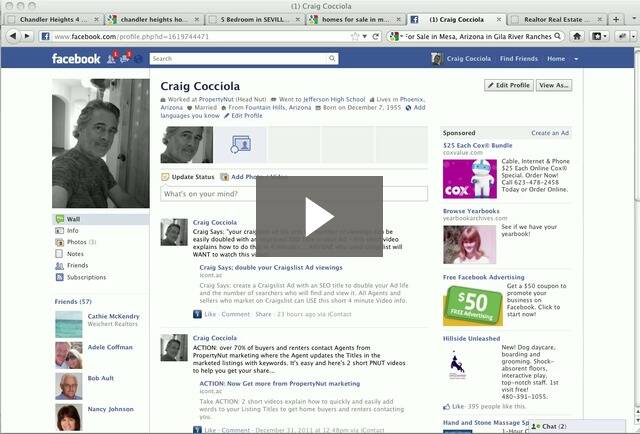This screenshot has height=434, width=640.
Task: Click the View As... button
Action: 554,85
